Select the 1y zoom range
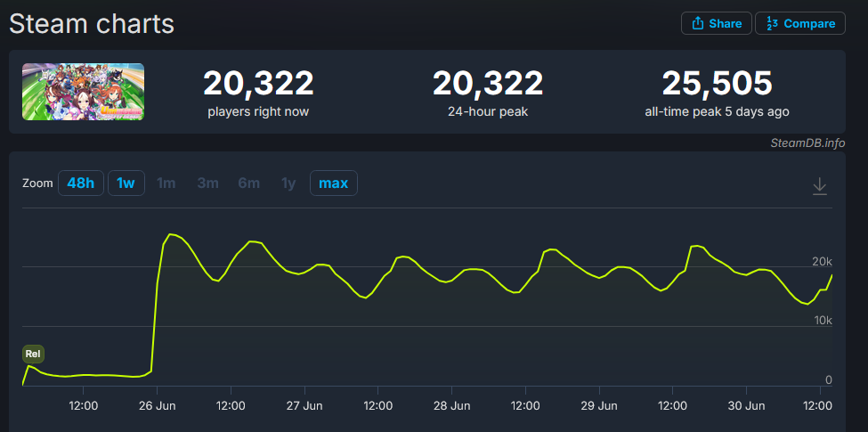Image resolution: width=868 pixels, height=432 pixels. tap(288, 183)
